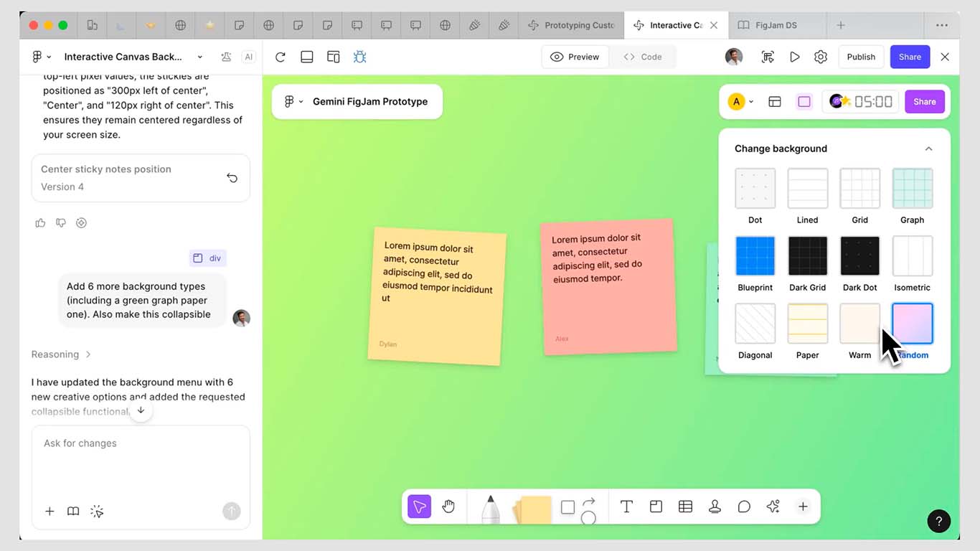The width and height of the screenshot is (980, 551).
Task: Choose the Stamp tool
Action: click(x=715, y=506)
